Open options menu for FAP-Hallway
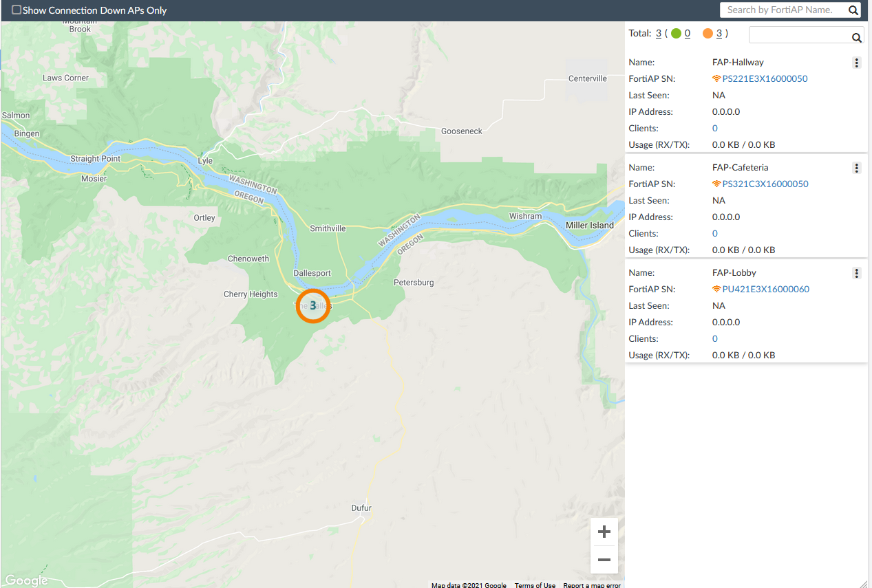This screenshot has width=872, height=588. tap(857, 63)
